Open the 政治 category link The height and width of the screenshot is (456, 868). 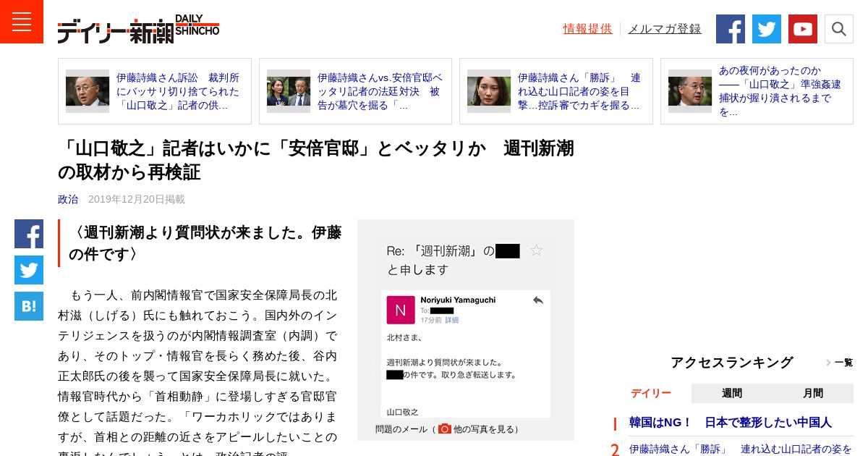pos(68,199)
